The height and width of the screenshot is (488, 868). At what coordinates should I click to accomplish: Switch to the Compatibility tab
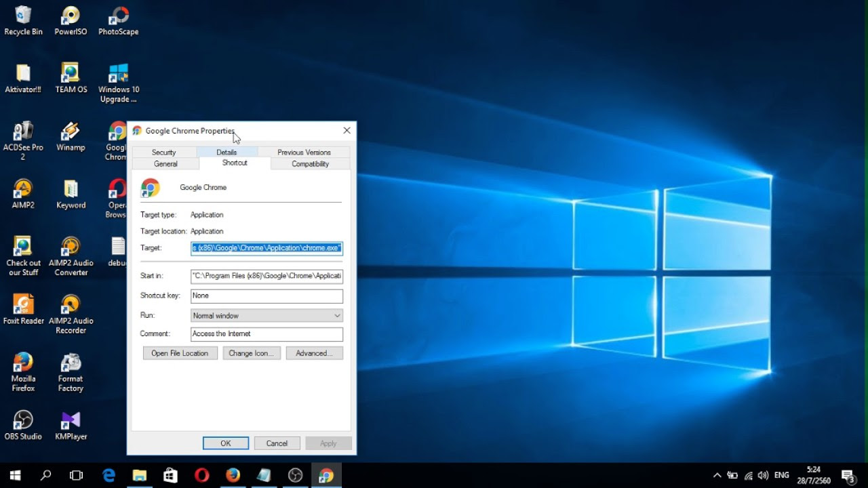[x=311, y=164]
